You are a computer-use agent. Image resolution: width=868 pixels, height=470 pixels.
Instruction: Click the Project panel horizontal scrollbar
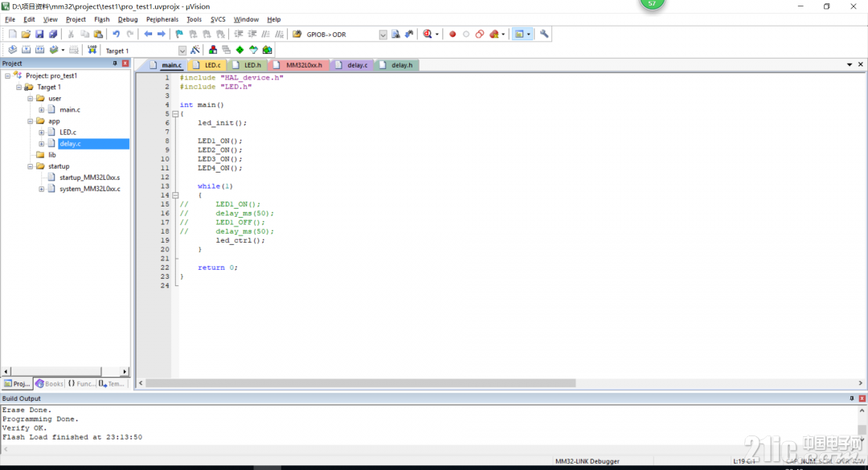click(x=55, y=371)
